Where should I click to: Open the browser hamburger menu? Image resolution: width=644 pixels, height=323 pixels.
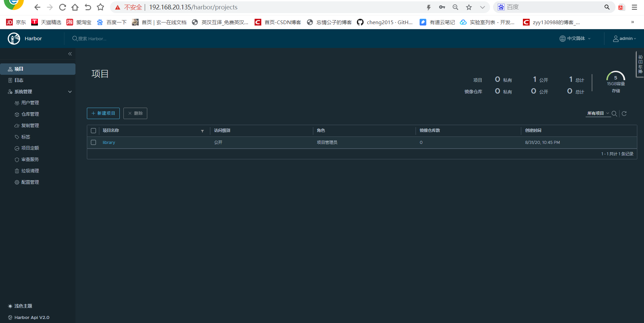[634, 7]
